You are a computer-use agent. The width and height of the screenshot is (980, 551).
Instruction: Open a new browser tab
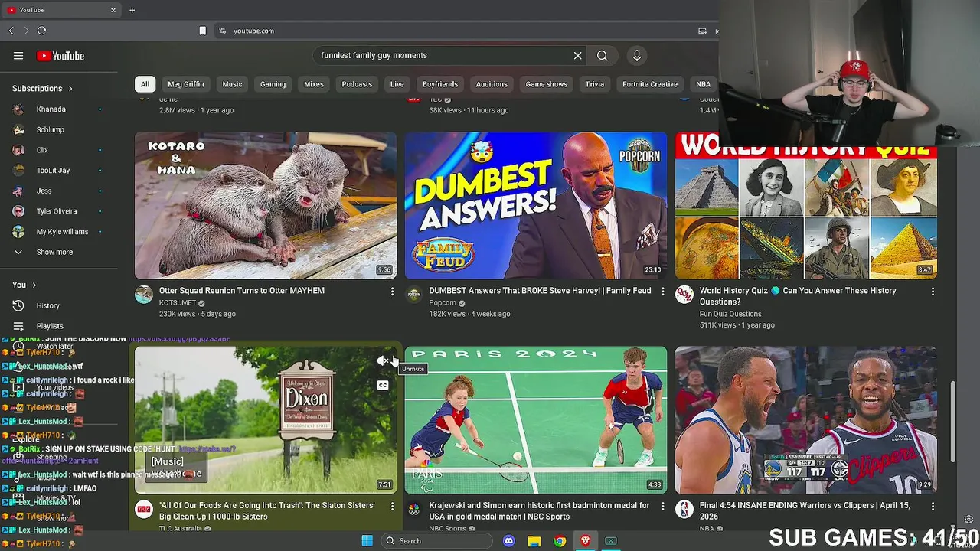coord(132,10)
